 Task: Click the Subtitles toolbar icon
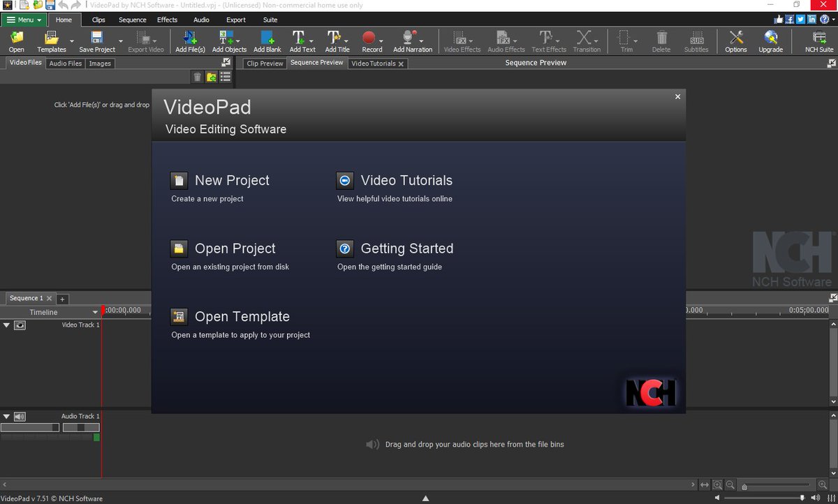click(x=696, y=38)
